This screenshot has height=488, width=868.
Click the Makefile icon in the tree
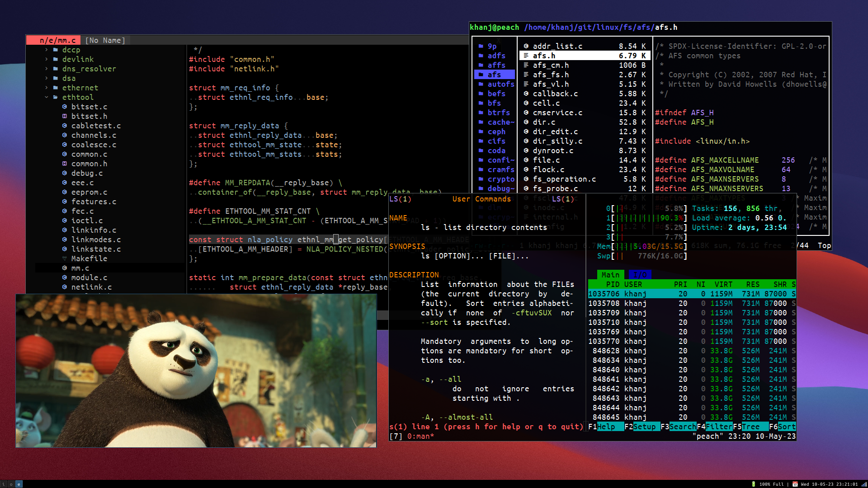click(65, 258)
